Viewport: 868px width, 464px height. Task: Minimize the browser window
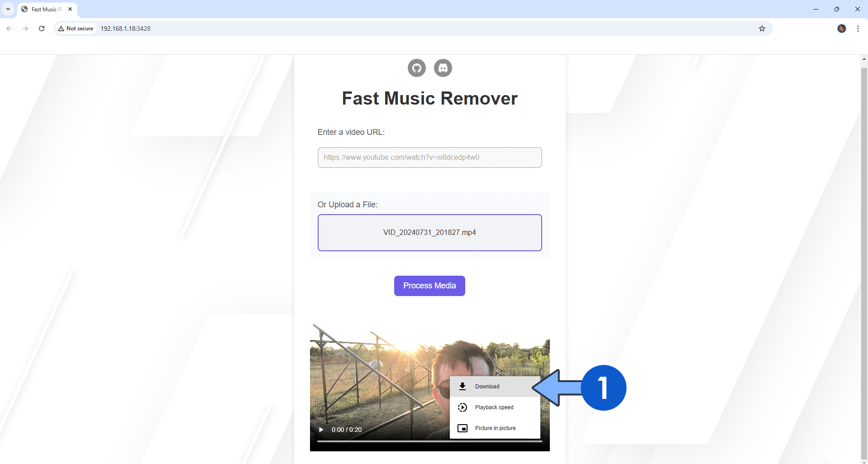tap(816, 9)
